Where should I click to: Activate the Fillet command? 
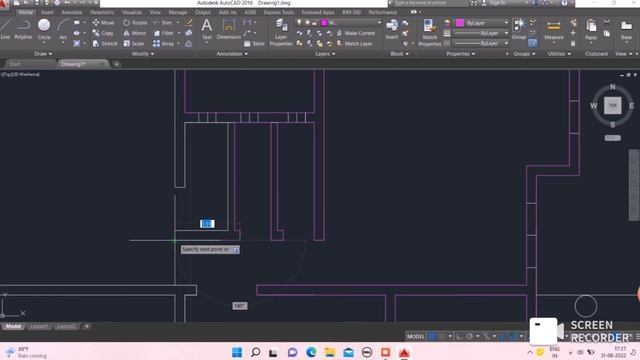pyautogui.click(x=164, y=33)
